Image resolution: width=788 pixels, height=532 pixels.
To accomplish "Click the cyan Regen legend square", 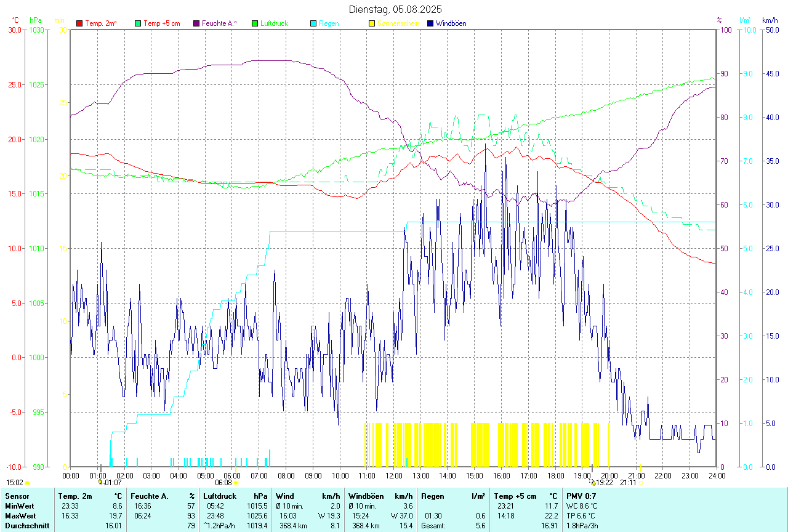I will click(313, 23).
